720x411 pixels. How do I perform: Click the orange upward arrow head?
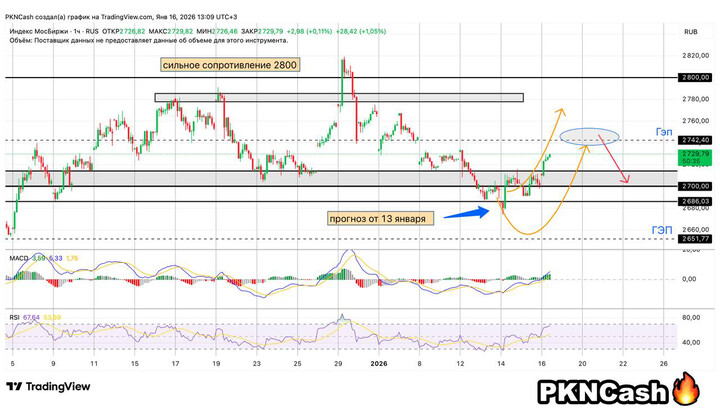pos(560,108)
